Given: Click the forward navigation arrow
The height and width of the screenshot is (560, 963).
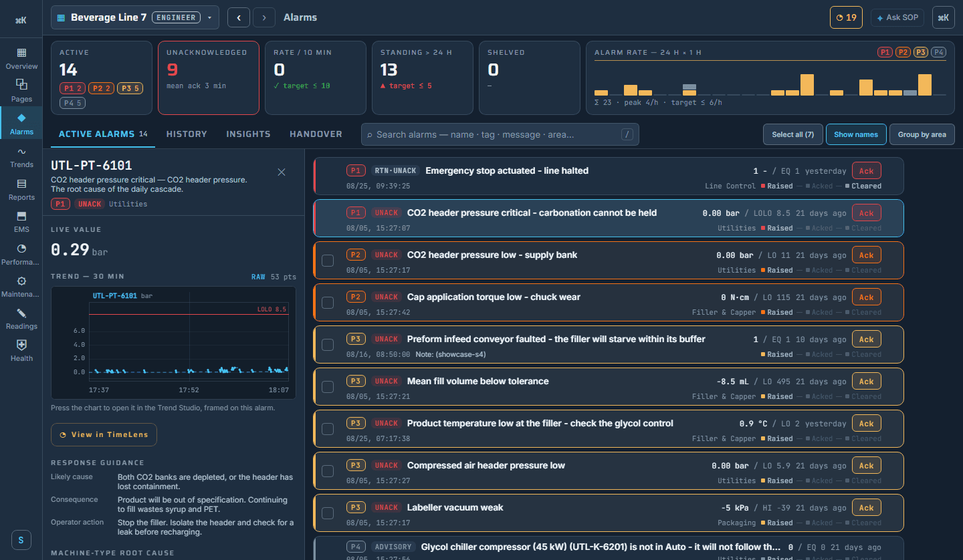Looking at the screenshot, I should pos(264,17).
